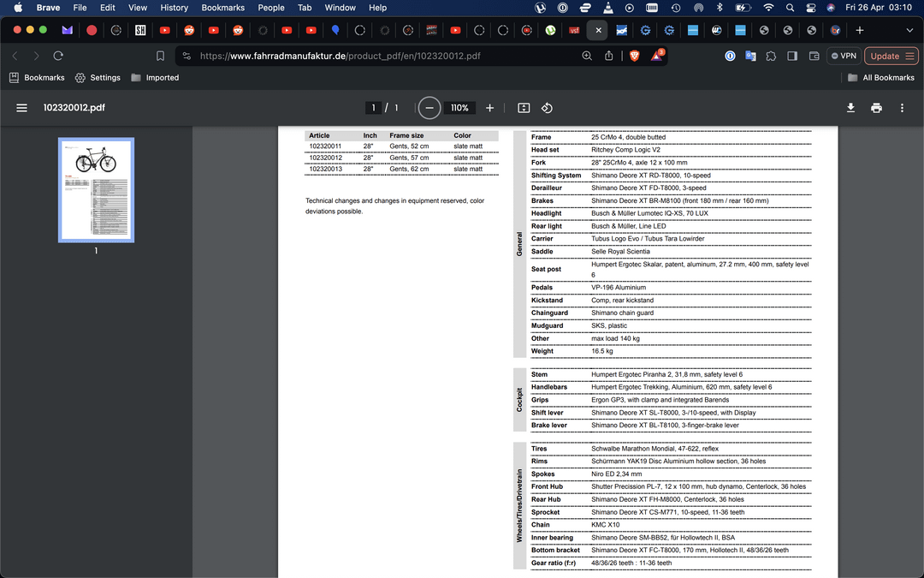
Task: Open a new tab with plus
Action: tap(860, 30)
